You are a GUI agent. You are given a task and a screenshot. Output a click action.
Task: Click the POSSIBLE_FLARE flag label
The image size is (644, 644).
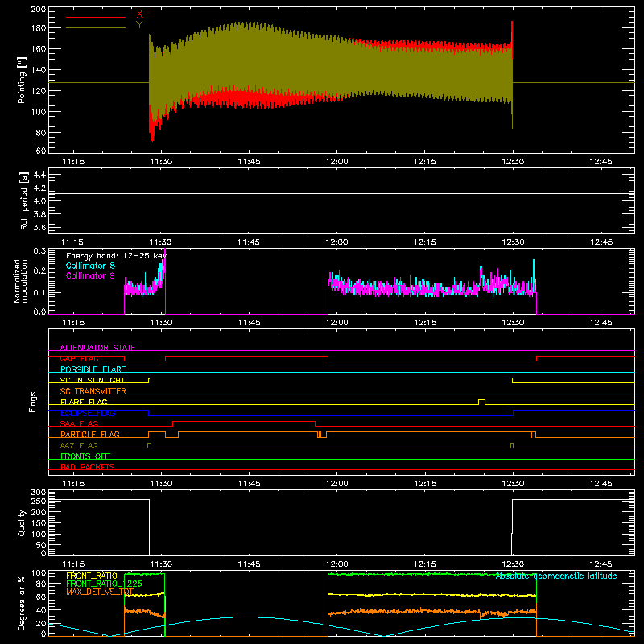(x=93, y=369)
